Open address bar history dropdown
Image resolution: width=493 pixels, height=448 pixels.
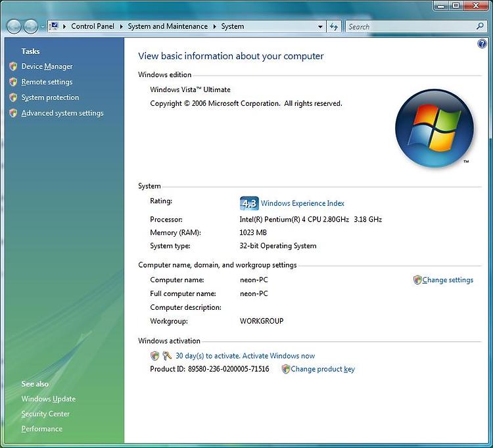pos(320,27)
